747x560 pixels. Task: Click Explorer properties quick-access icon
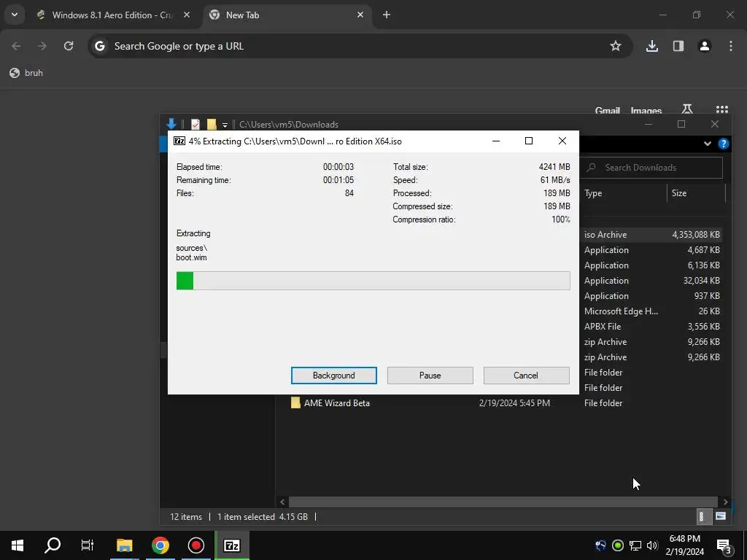click(196, 124)
